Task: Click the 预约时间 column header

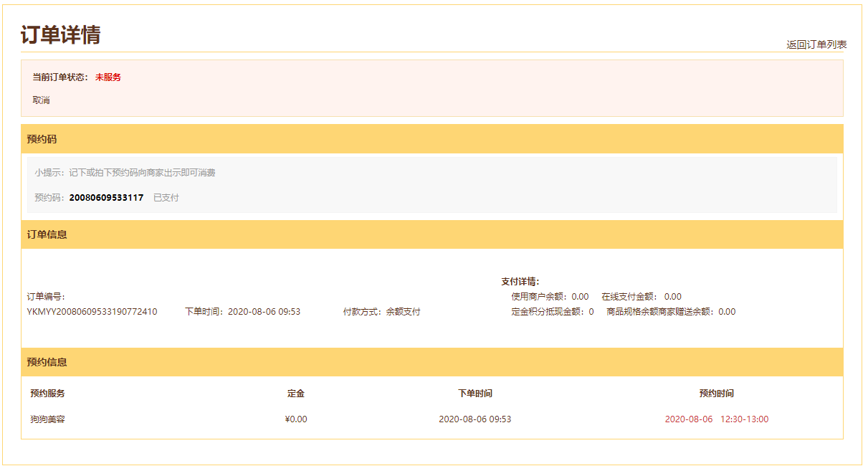Action: click(717, 394)
